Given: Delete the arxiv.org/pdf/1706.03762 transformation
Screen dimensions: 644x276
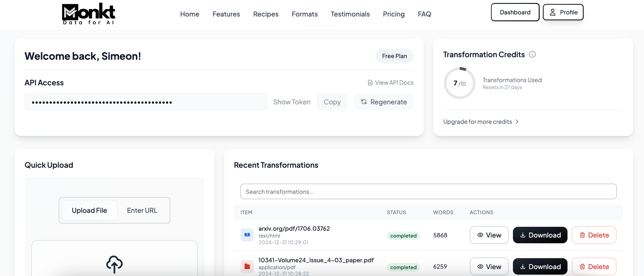Looking at the screenshot, I should click(594, 235).
